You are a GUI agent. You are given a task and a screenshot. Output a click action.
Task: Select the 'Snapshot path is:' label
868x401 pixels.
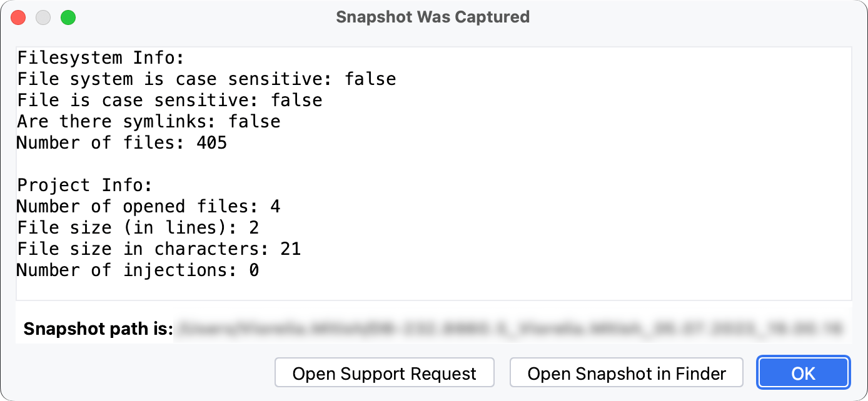tap(98, 328)
